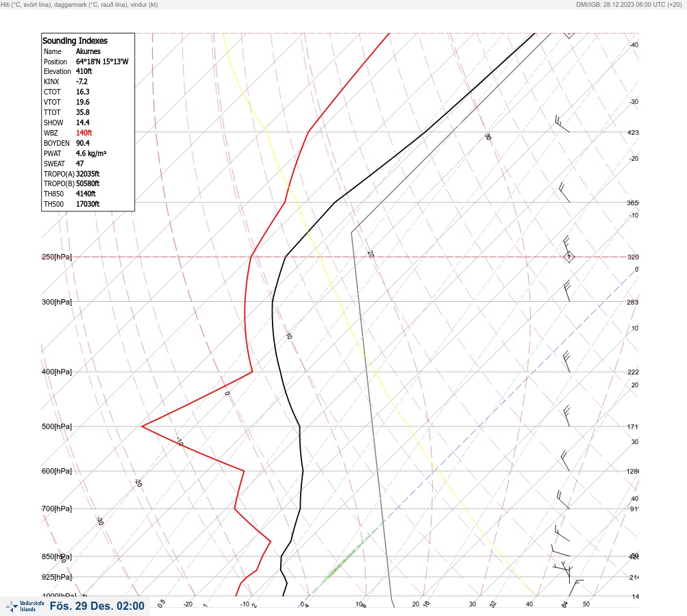Click dew point spike at 500 hPa
The height and width of the screenshot is (616, 687).
(x=142, y=426)
